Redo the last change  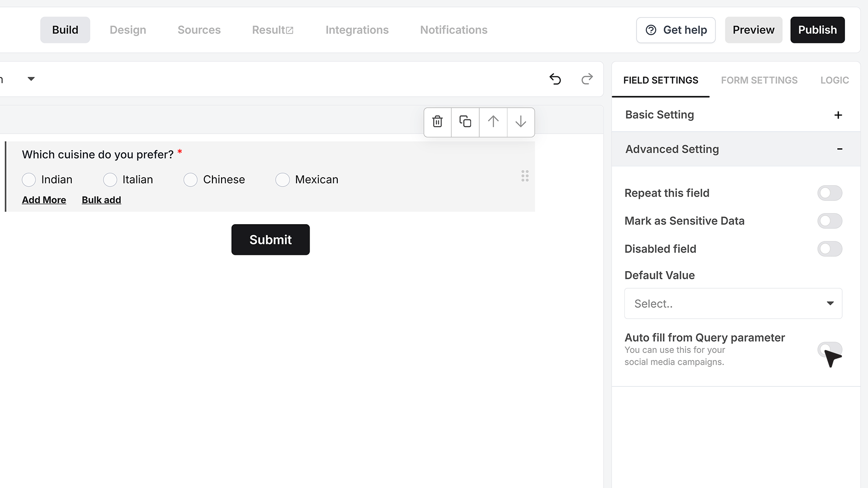[x=587, y=79]
